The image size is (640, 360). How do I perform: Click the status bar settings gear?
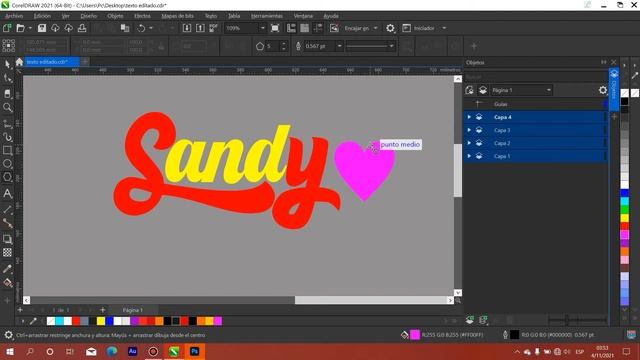(8, 335)
